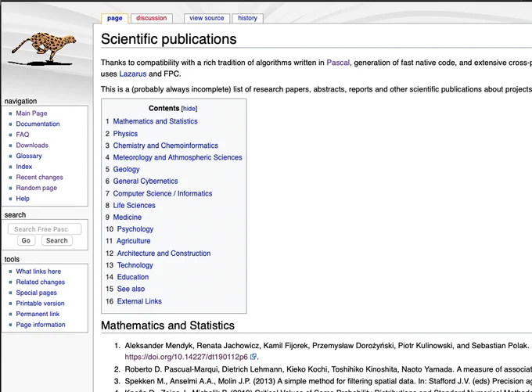Open the external link icon after the DOI link
Image resolution: width=532 pixels, height=392 pixels.
coord(253,357)
